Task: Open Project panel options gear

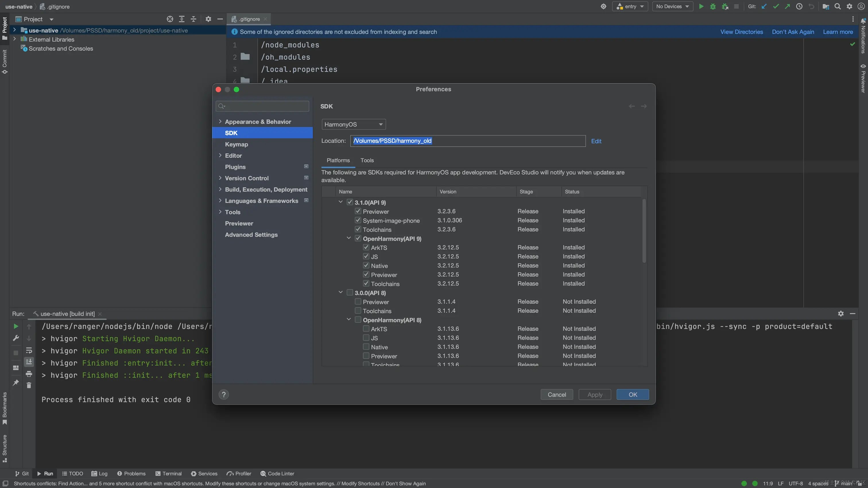Action: pyautogui.click(x=208, y=19)
